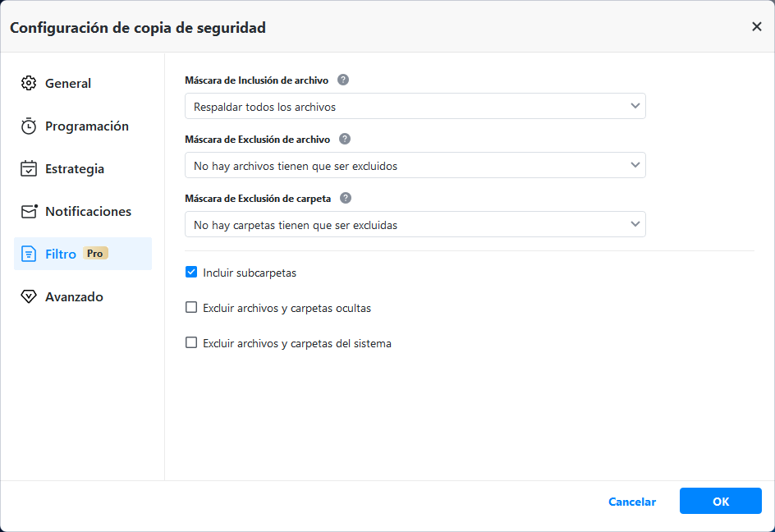Click help icon beside Exclusión de carpeta

[x=346, y=199]
